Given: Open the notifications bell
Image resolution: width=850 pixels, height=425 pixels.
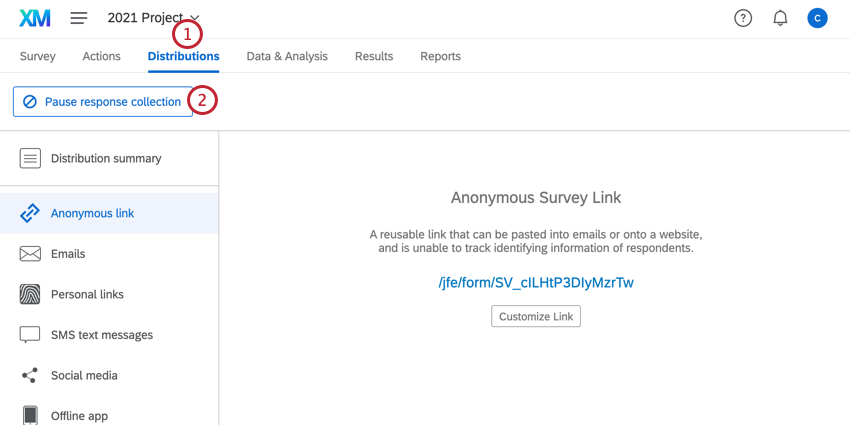Looking at the screenshot, I should [x=781, y=18].
